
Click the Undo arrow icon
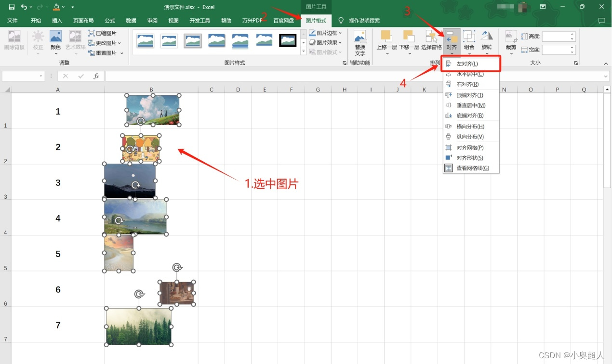tap(24, 7)
